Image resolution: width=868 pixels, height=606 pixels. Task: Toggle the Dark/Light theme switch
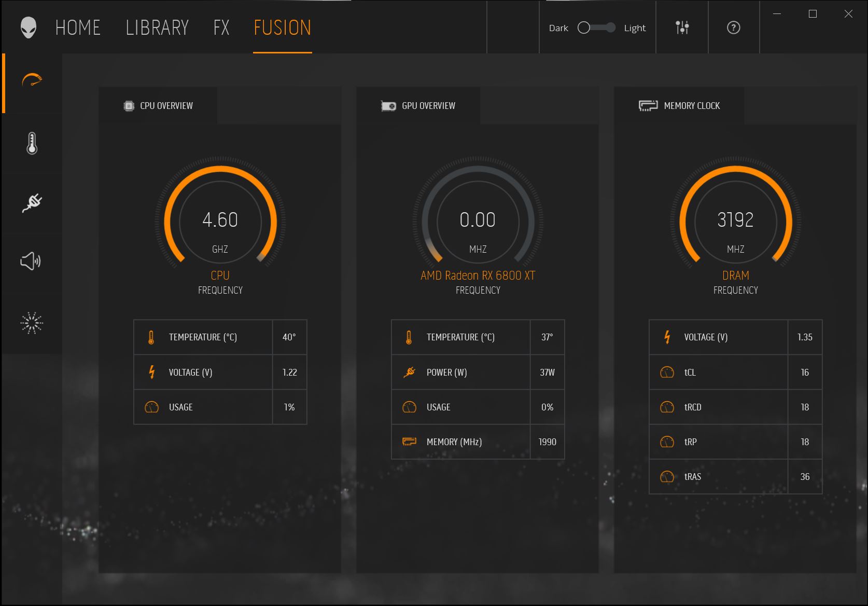596,27
